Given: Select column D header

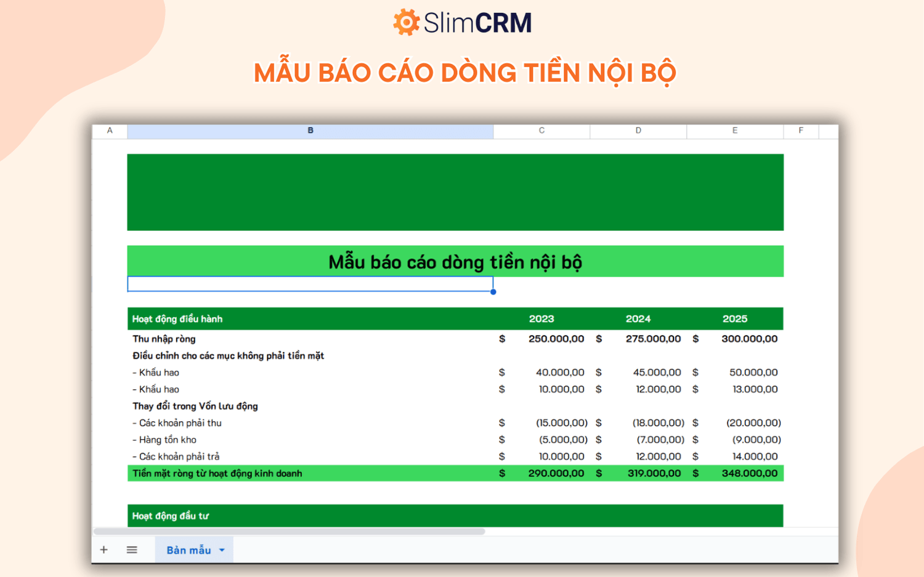Looking at the screenshot, I should point(638,131).
